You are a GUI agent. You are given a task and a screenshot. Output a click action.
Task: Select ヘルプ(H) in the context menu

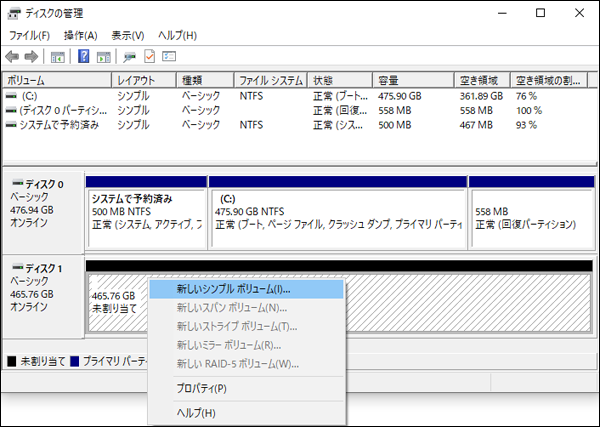[x=196, y=412]
